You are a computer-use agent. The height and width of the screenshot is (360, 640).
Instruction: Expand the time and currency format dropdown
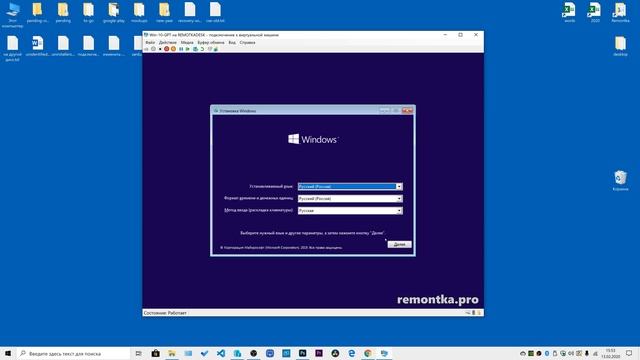[x=399, y=199]
